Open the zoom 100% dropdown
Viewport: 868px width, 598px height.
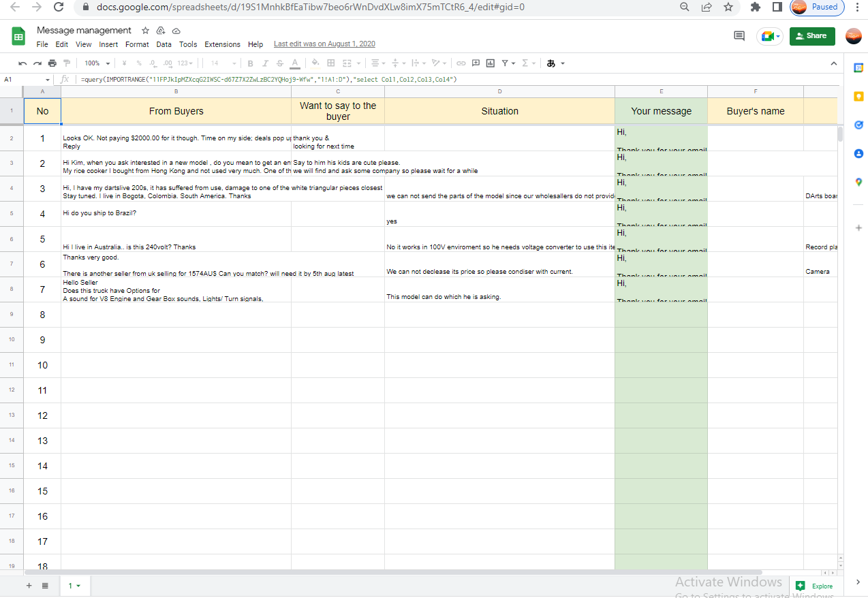pos(96,63)
